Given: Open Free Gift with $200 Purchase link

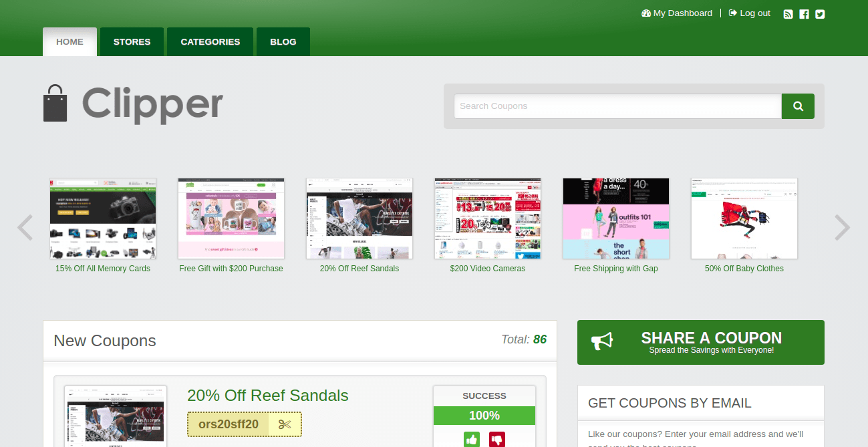Looking at the screenshot, I should (x=231, y=269).
